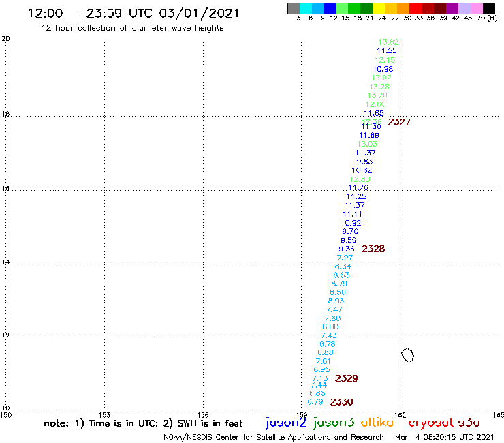Click the 6.95 wave height value
Image resolution: width=504 pixels, height=443 pixels.
click(x=321, y=369)
